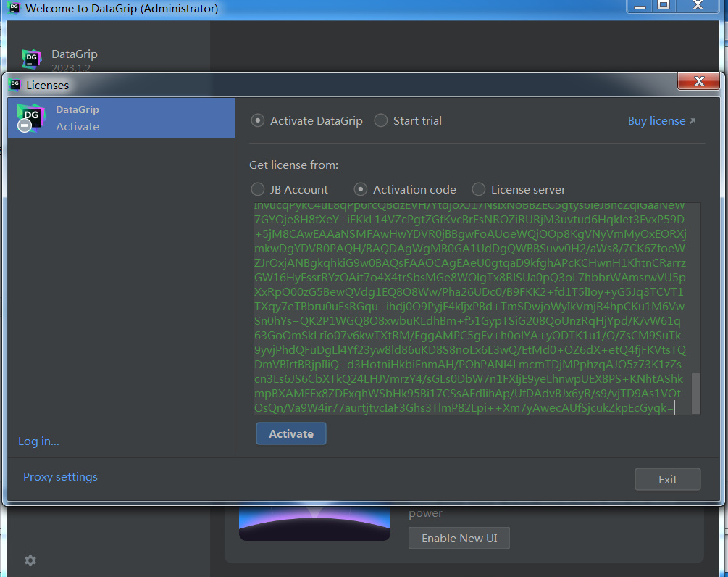Viewport: 728px width, 577px height.
Task: Choose the Start trial radio option
Action: [408, 121]
